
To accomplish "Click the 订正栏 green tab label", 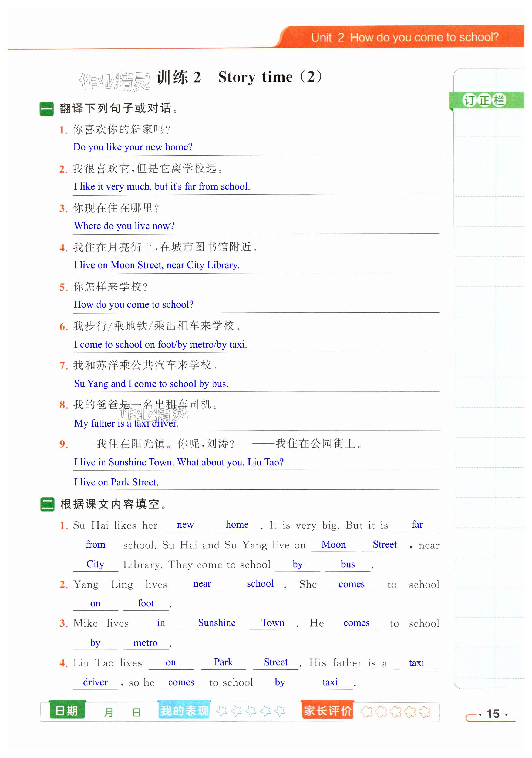I will pyautogui.click(x=484, y=100).
